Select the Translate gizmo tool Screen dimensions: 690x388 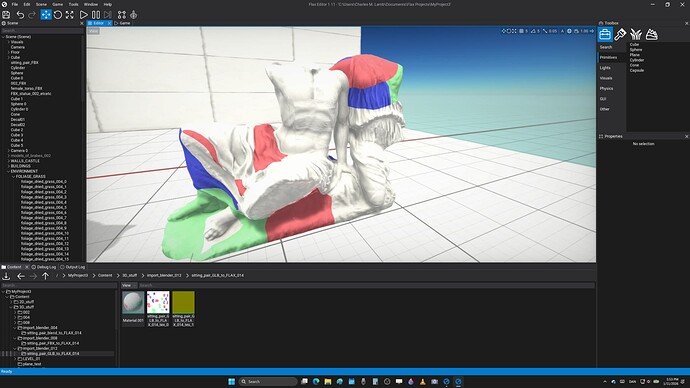pyautogui.click(x=46, y=15)
